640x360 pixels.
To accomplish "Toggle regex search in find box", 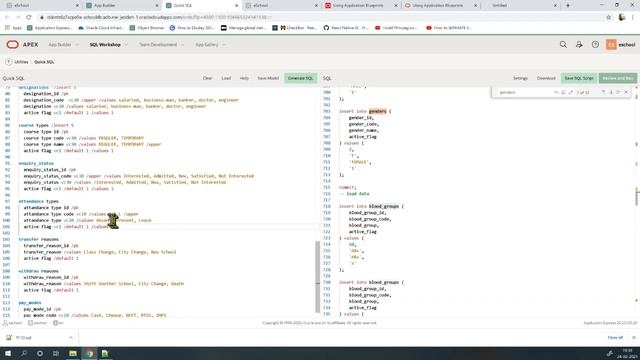I will 571,92.
